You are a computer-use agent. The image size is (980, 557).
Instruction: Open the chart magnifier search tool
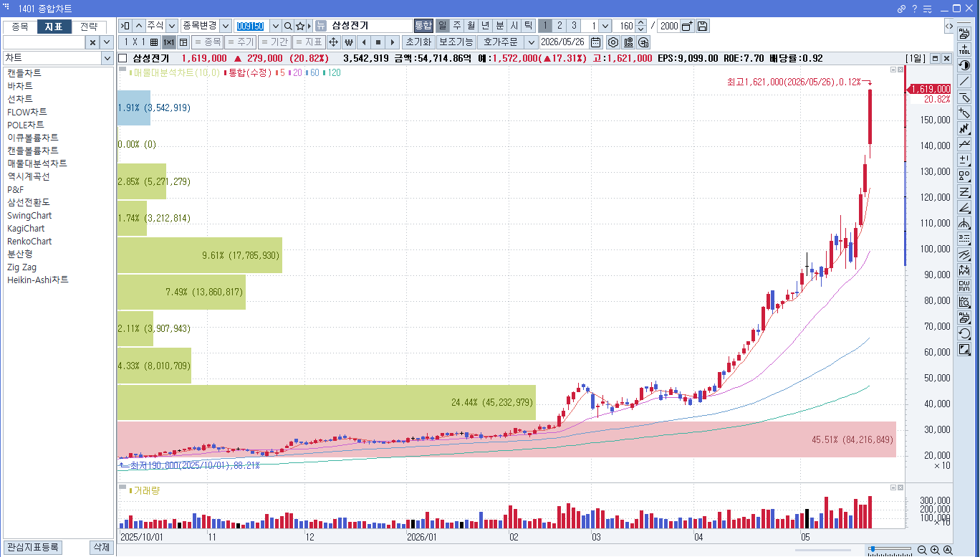(x=964, y=302)
